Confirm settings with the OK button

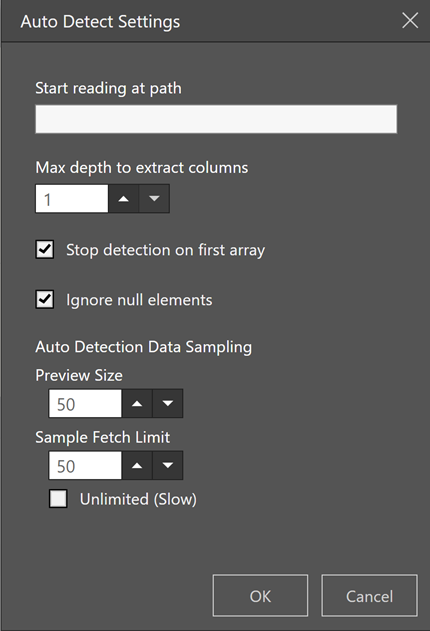[x=260, y=596]
